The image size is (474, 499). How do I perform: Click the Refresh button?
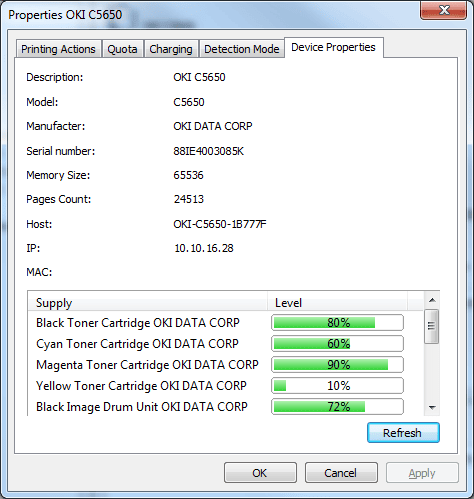point(403,433)
